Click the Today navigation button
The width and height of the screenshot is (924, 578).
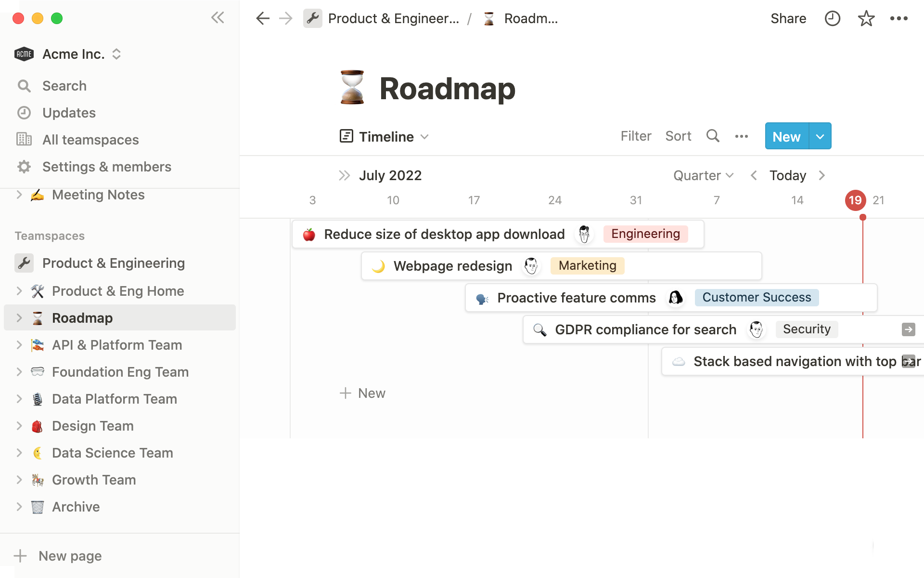pyautogui.click(x=787, y=175)
